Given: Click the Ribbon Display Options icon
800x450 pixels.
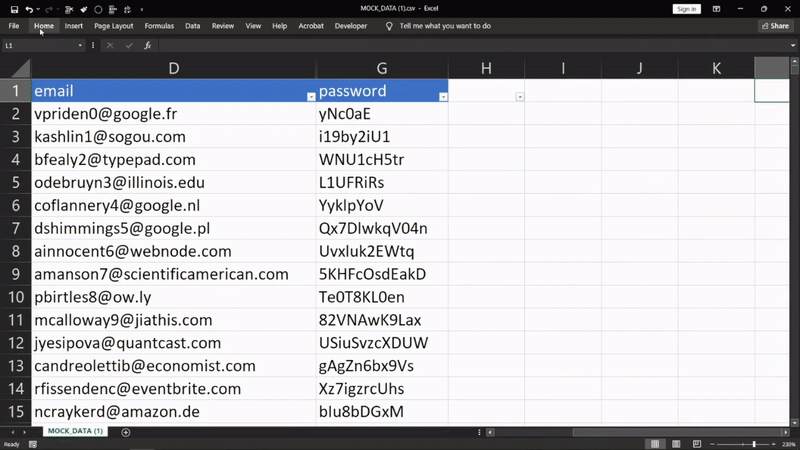Looking at the screenshot, I should coord(714,9).
